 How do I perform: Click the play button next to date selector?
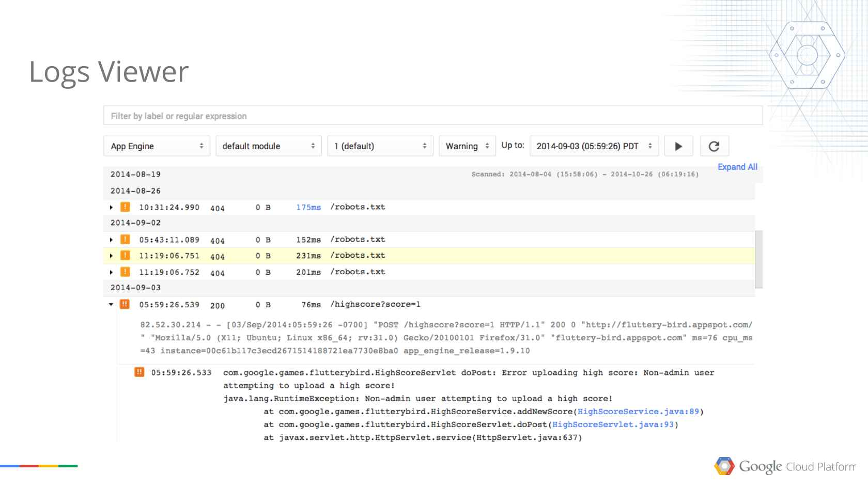pyautogui.click(x=678, y=146)
